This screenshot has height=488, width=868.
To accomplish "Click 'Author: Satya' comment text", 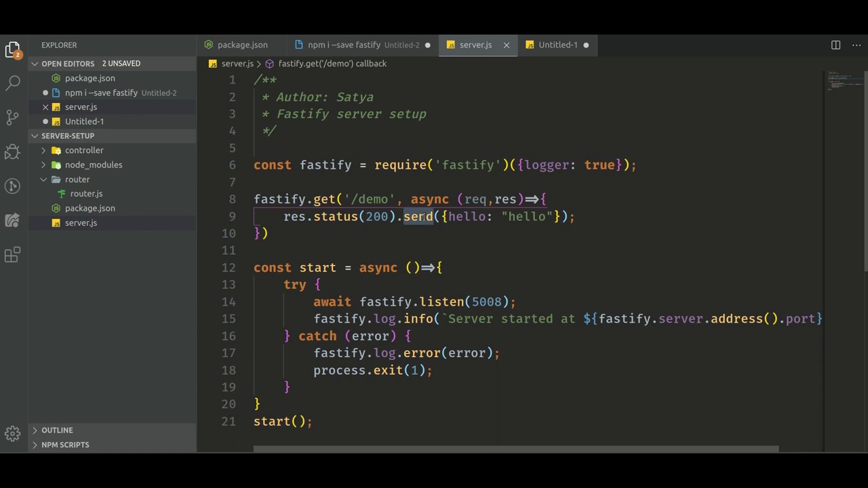I will (x=324, y=97).
